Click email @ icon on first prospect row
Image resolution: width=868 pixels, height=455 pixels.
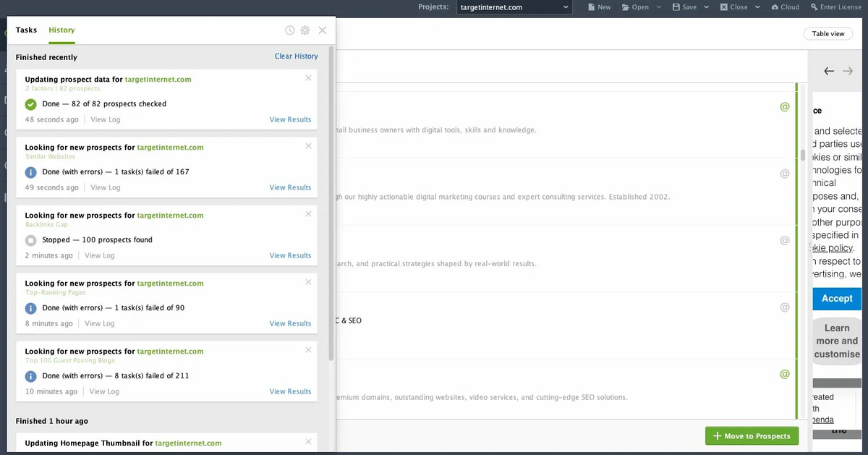tap(785, 107)
